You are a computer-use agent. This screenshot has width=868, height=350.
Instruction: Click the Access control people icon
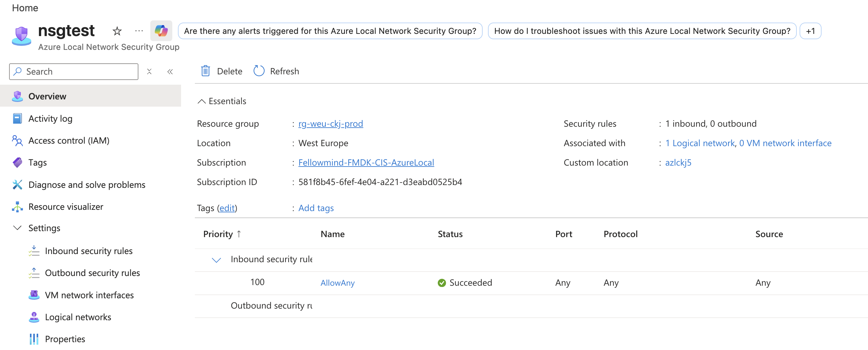point(17,141)
